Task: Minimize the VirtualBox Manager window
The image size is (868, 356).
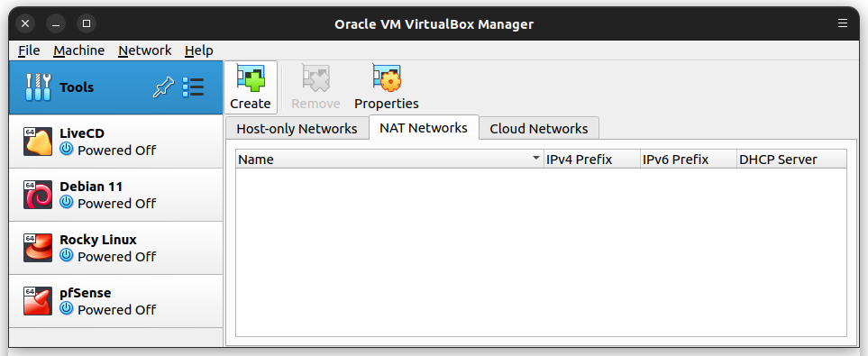Action: click(56, 23)
